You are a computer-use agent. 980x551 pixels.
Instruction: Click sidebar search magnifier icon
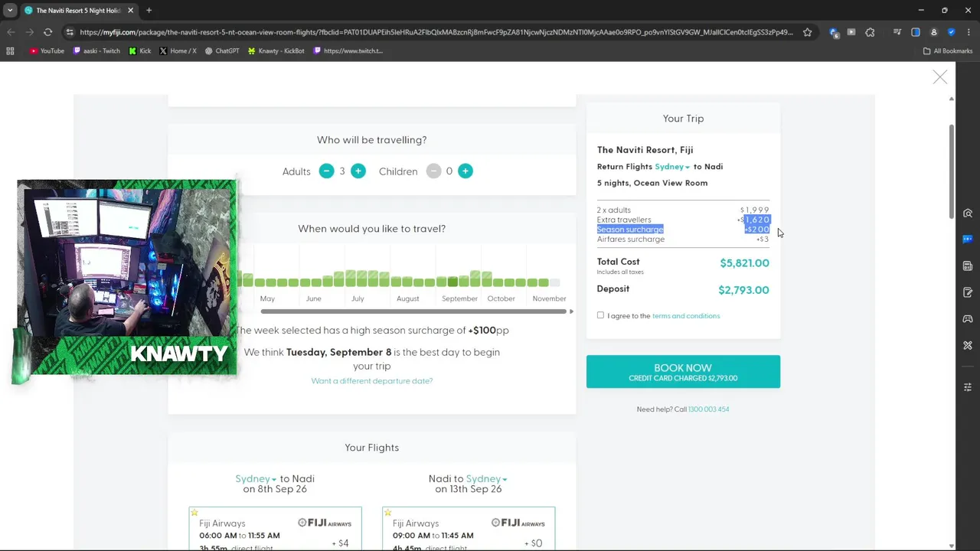pyautogui.click(x=968, y=214)
